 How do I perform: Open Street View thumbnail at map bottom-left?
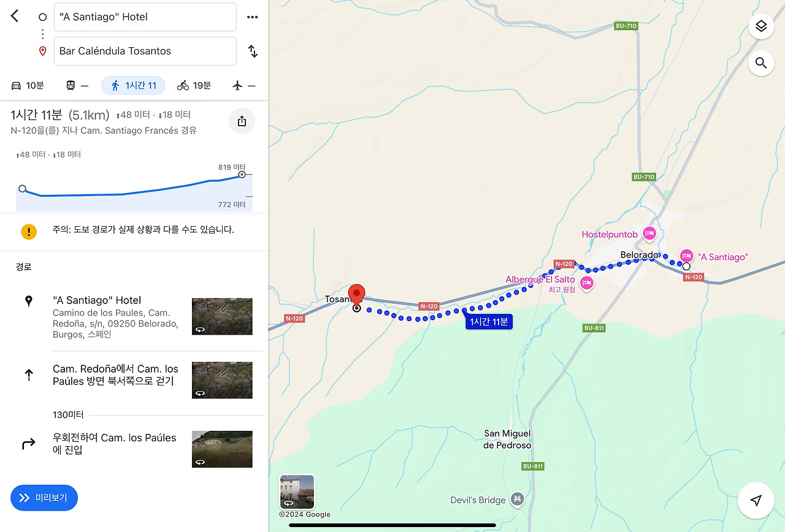297,492
